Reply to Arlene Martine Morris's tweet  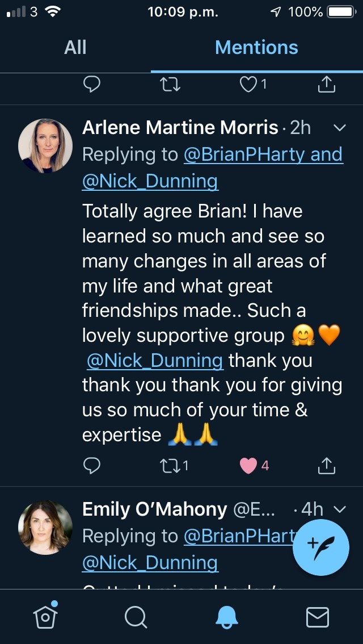[x=92, y=466]
